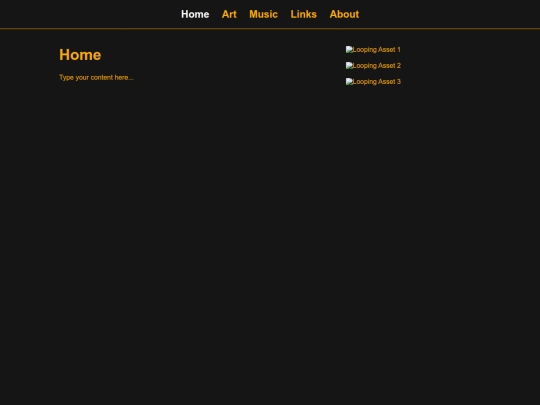This screenshot has height=405, width=540.
Task: Click the Looping Asset 1 image
Action: point(373,50)
